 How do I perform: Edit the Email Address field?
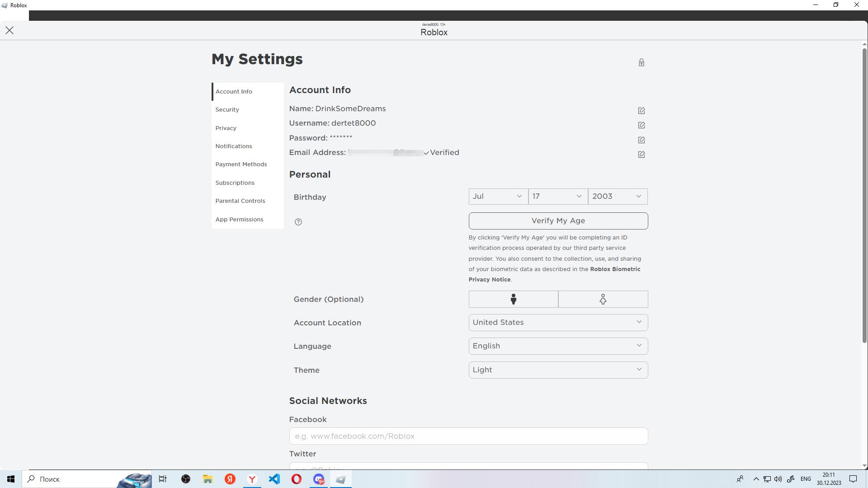click(x=641, y=155)
